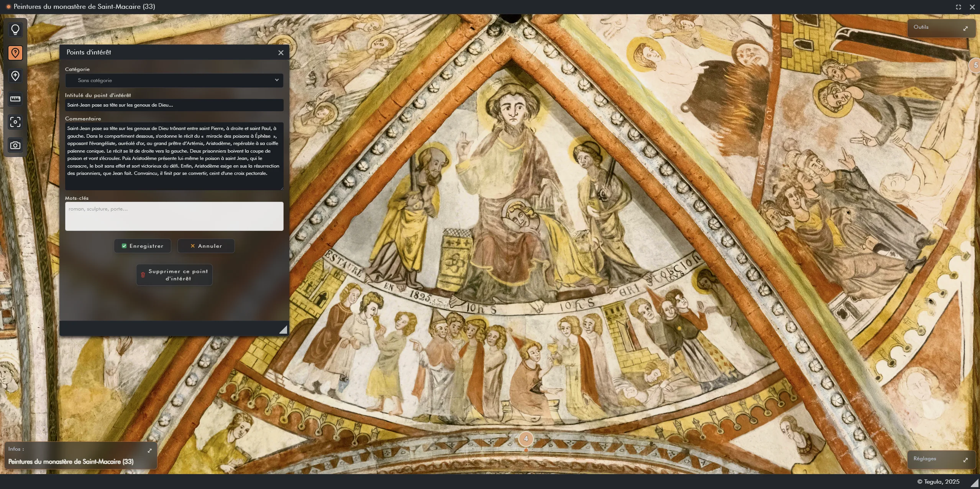Click the Peintures du monastère title in Infos
980x489 pixels.
(71, 462)
